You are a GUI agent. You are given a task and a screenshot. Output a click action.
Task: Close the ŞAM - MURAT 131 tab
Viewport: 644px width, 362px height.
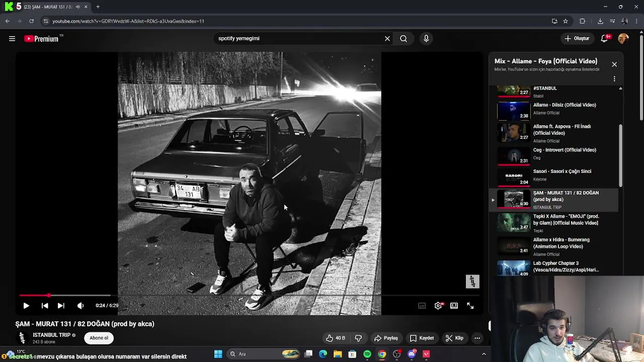(86, 7)
